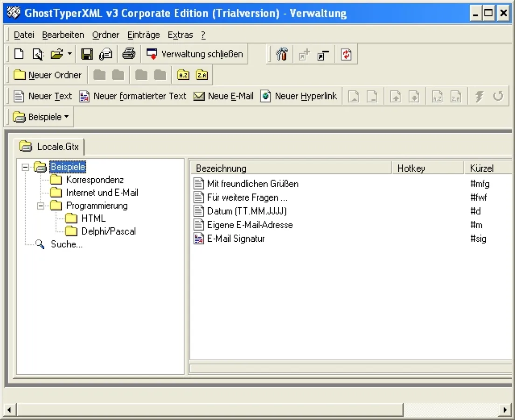Switch to the Locale.Gtx tab
Viewport: 515px width, 420px height.
tap(50, 147)
